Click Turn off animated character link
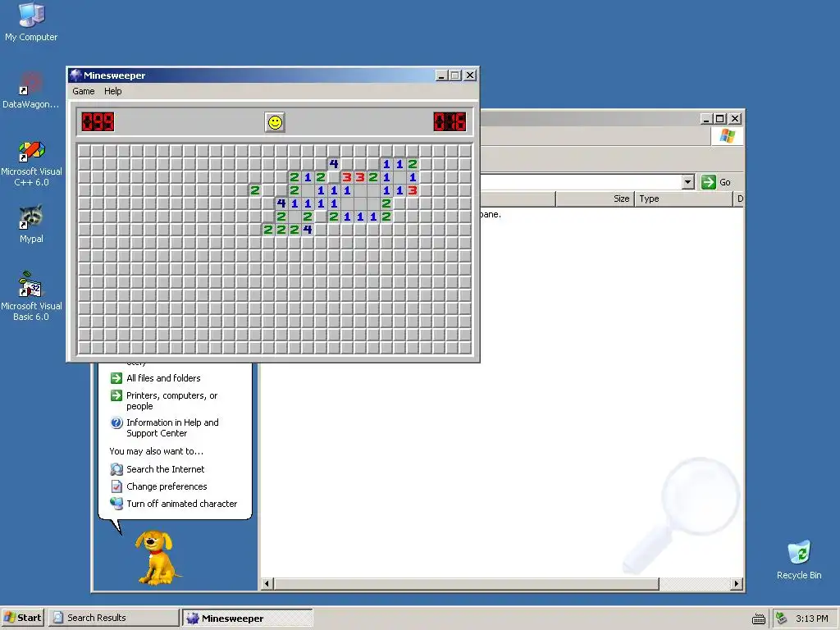This screenshot has height=630, width=840. (181, 504)
